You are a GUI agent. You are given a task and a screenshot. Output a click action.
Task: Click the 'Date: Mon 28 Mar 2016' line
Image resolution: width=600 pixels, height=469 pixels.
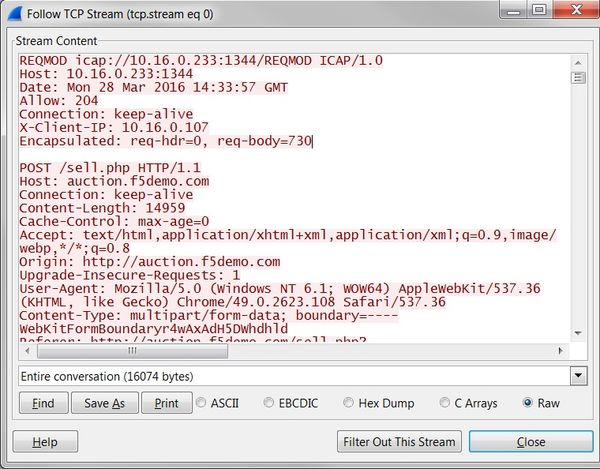point(153,87)
